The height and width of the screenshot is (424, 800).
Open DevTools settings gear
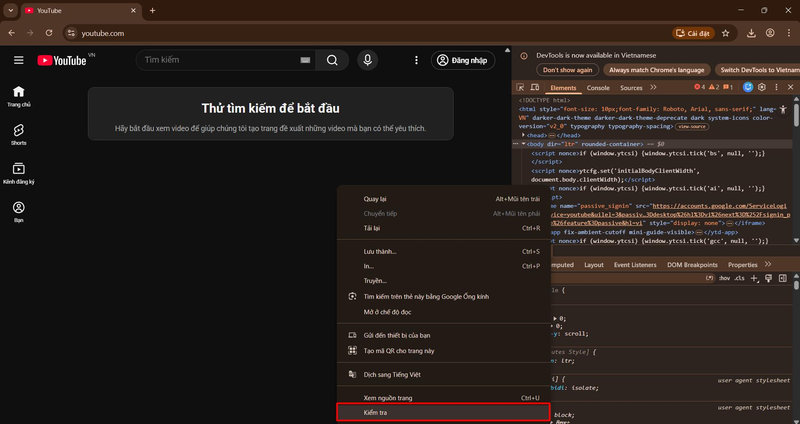(x=762, y=87)
